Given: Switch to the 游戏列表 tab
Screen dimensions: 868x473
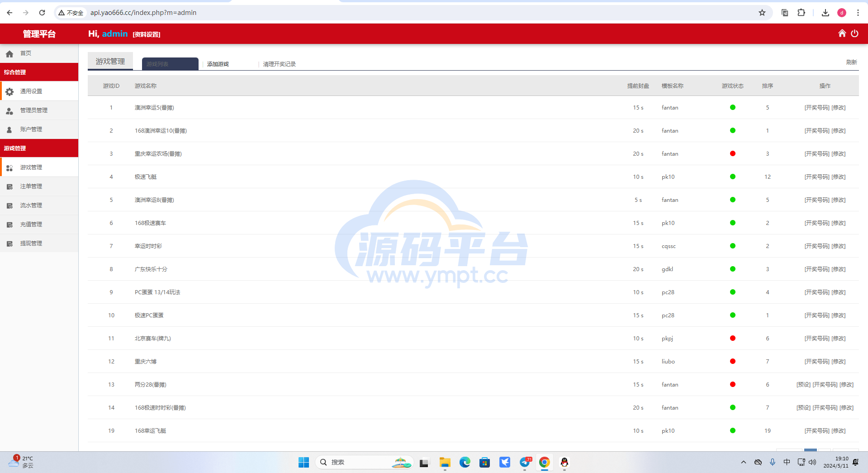Looking at the screenshot, I should click(x=170, y=64).
